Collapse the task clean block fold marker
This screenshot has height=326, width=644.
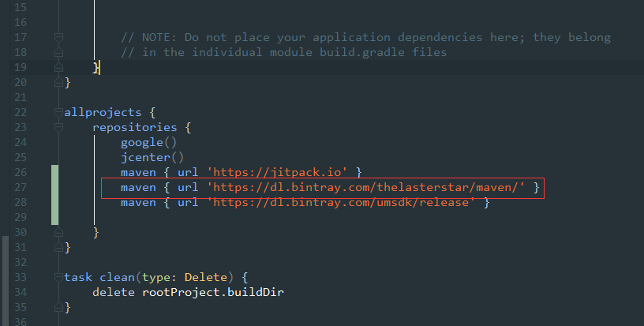click(58, 278)
